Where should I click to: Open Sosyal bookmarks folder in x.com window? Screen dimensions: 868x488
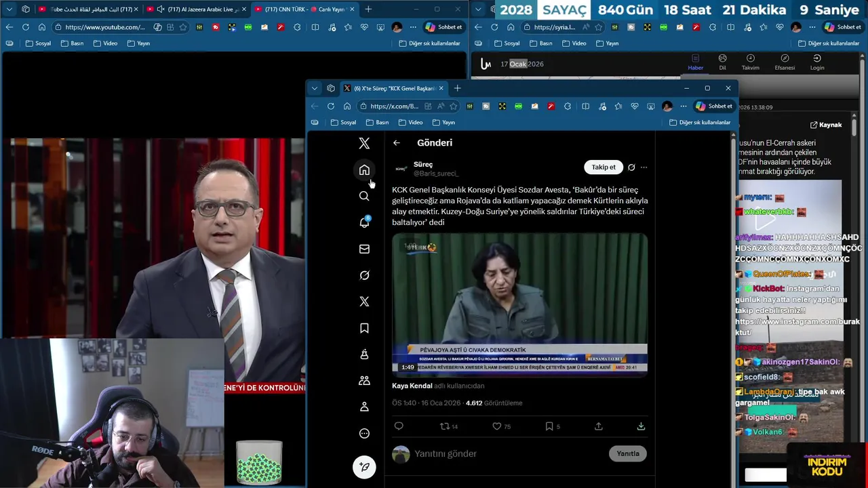pos(343,123)
